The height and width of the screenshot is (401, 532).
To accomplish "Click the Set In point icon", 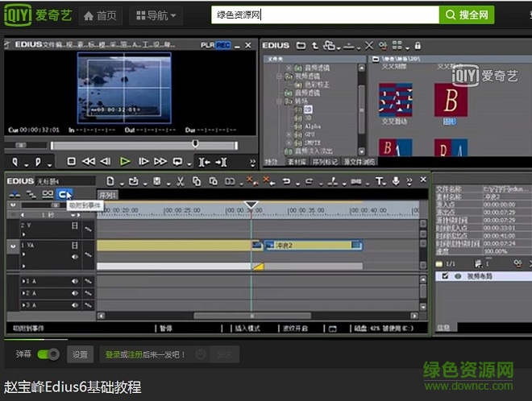I will click(15, 162).
